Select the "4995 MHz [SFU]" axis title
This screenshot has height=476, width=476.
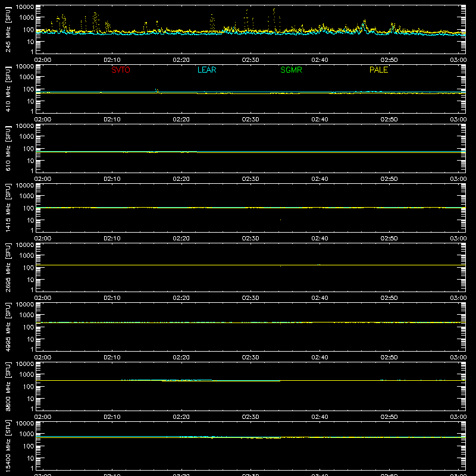pyautogui.click(x=8, y=327)
